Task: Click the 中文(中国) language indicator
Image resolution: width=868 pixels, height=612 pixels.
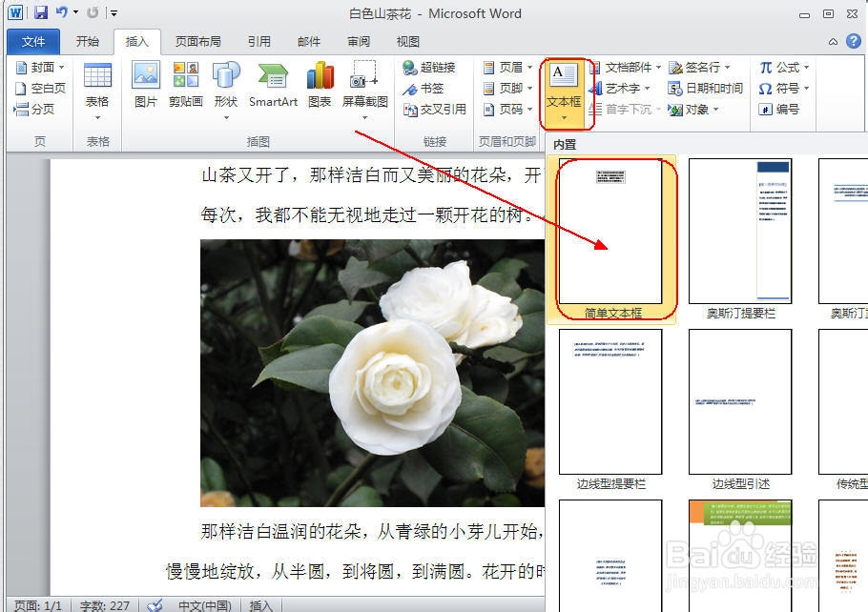Action: coord(205,605)
